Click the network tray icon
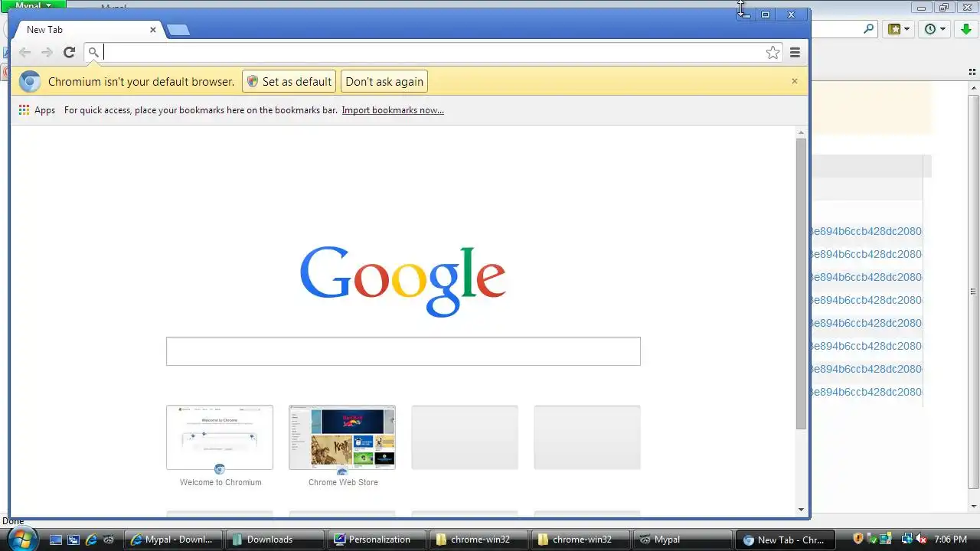This screenshot has width=980, height=551. (x=906, y=540)
